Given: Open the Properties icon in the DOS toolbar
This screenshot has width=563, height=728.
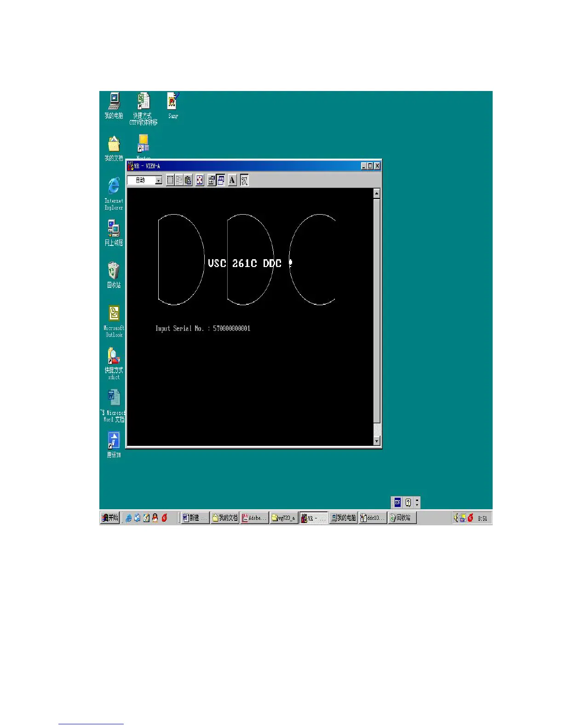Looking at the screenshot, I should (x=212, y=180).
